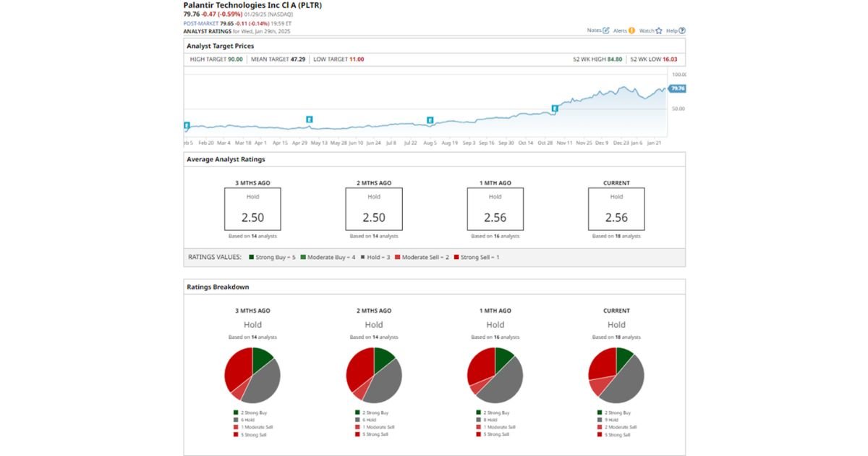The width and height of the screenshot is (868, 456).
Task: Click the 79.76 price tag on chart
Action: coord(677,88)
